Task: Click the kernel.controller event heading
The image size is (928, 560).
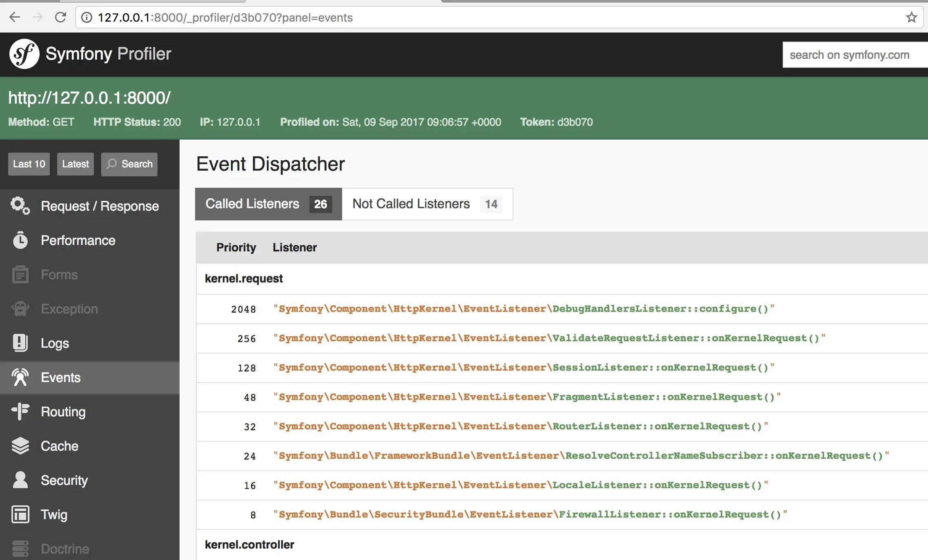Action: (x=249, y=544)
